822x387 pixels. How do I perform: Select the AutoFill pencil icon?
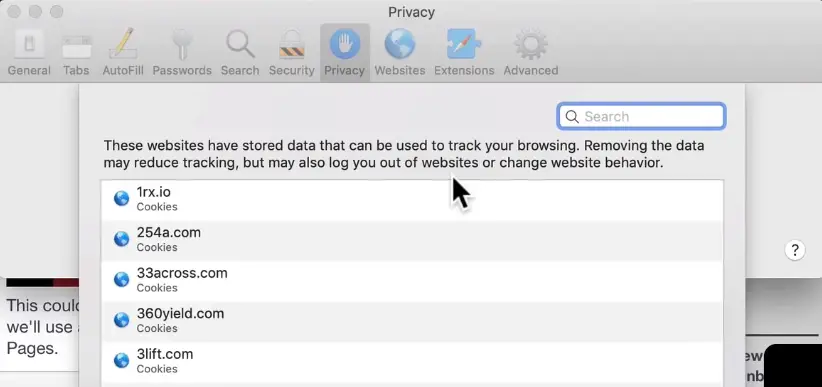click(x=123, y=44)
